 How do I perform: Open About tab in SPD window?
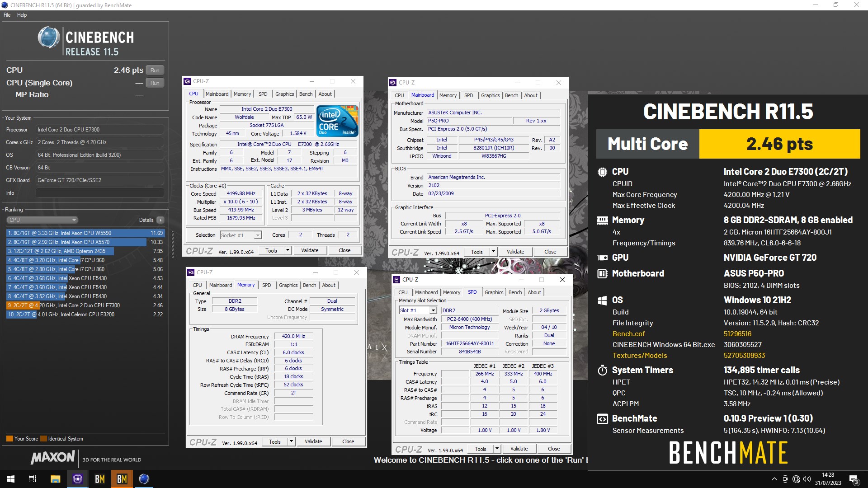click(x=534, y=292)
